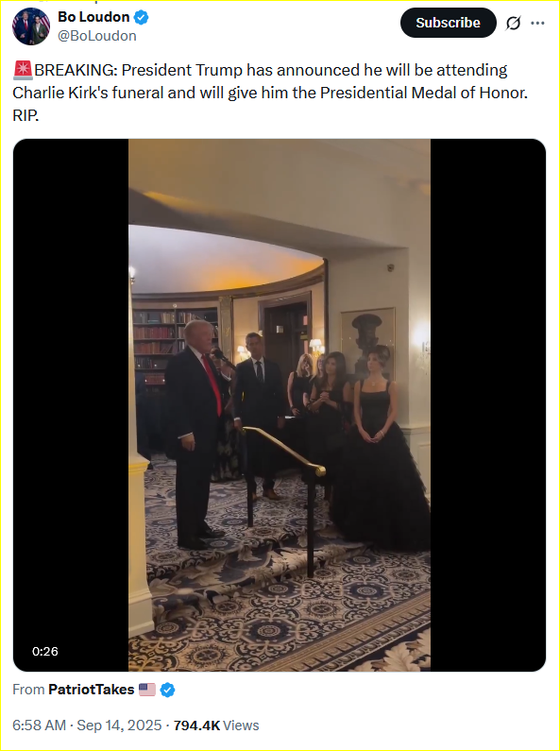Click the 0:26 video duration label
The image size is (560, 751).
coord(45,652)
